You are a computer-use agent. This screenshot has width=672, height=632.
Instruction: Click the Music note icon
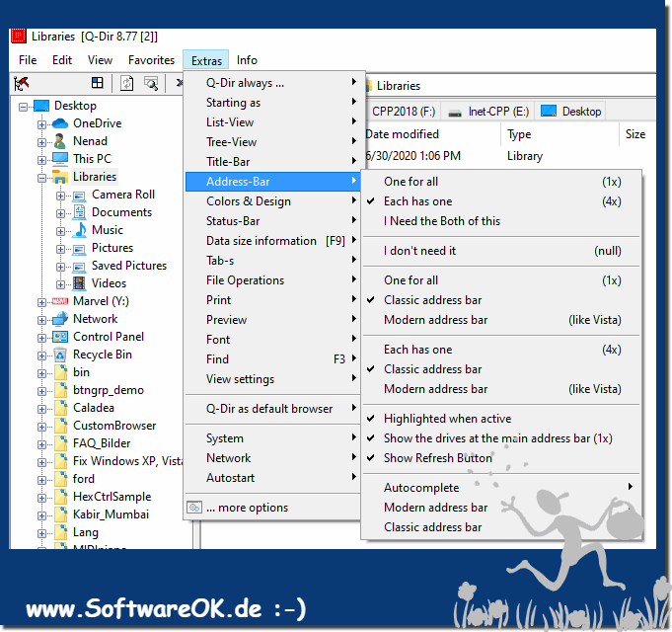click(80, 230)
